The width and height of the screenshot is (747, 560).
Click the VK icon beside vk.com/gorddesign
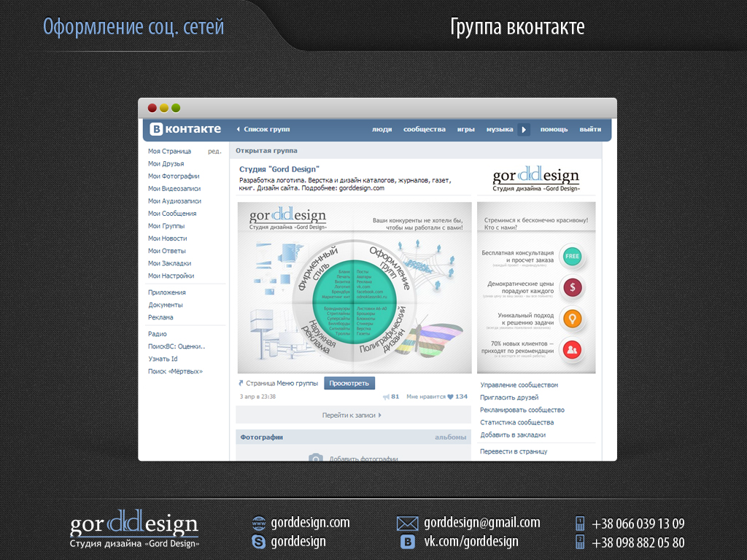pyautogui.click(x=407, y=542)
